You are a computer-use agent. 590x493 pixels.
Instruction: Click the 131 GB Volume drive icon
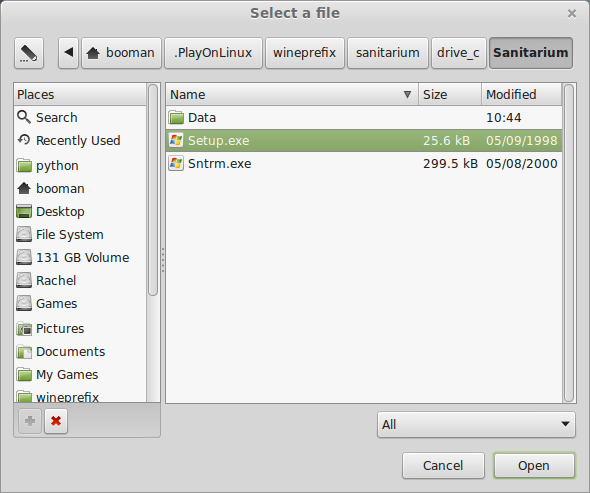(x=24, y=257)
